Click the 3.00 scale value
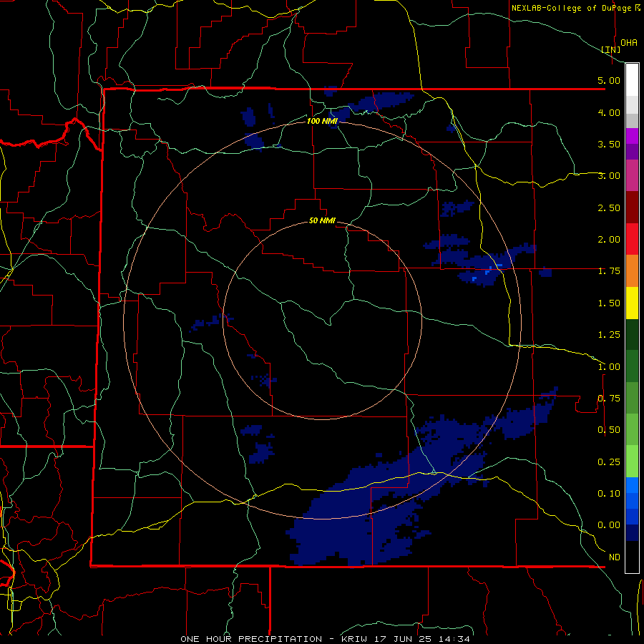The image size is (644, 644). (609, 176)
